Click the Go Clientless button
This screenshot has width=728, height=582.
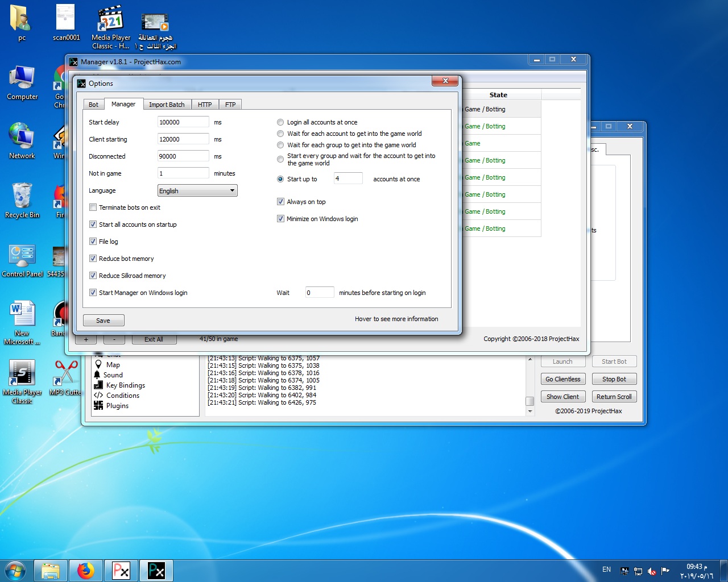562,379
